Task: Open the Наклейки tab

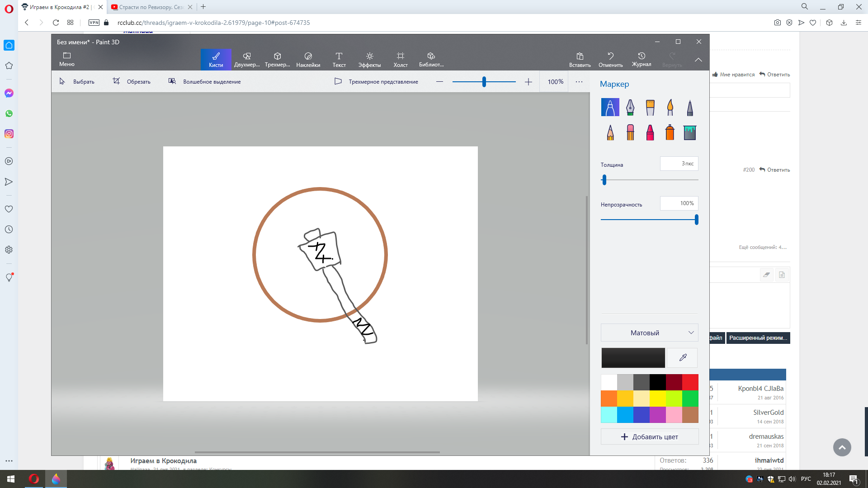Action: 308,59
